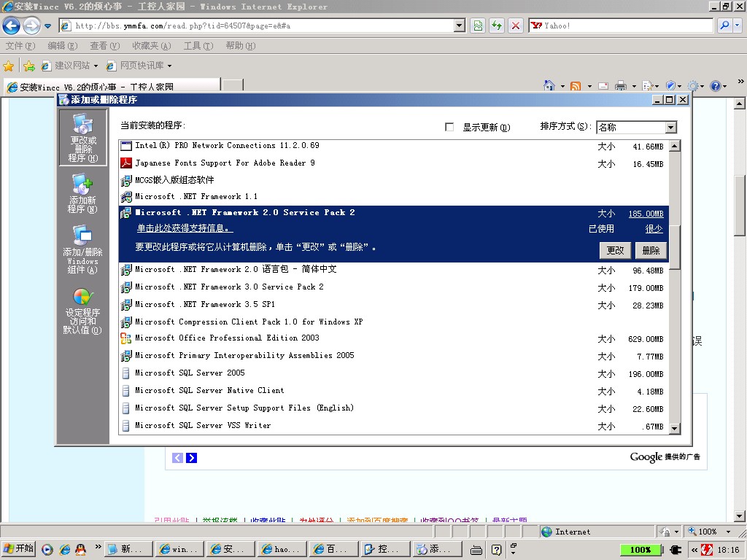
Task: Click the support information link
Action: (185, 229)
